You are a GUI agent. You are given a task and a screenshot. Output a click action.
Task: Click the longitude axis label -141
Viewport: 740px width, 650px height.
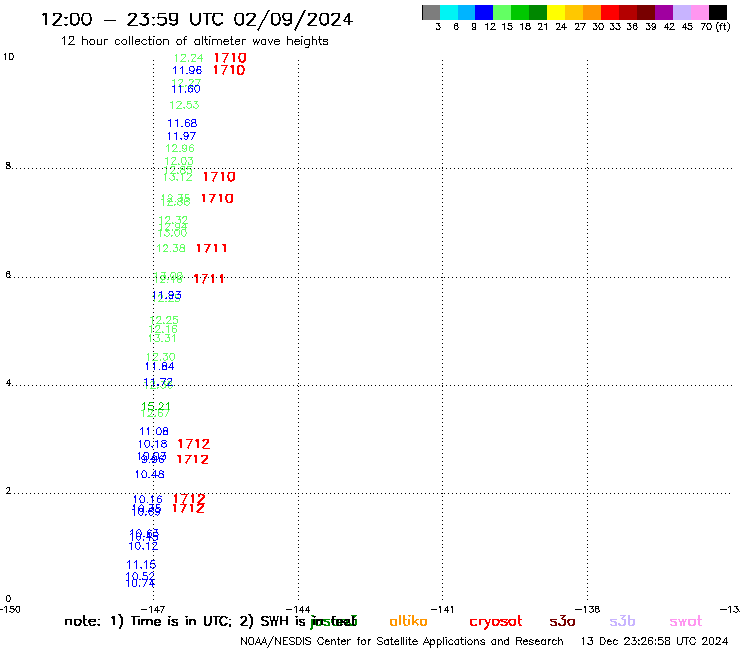443,609
